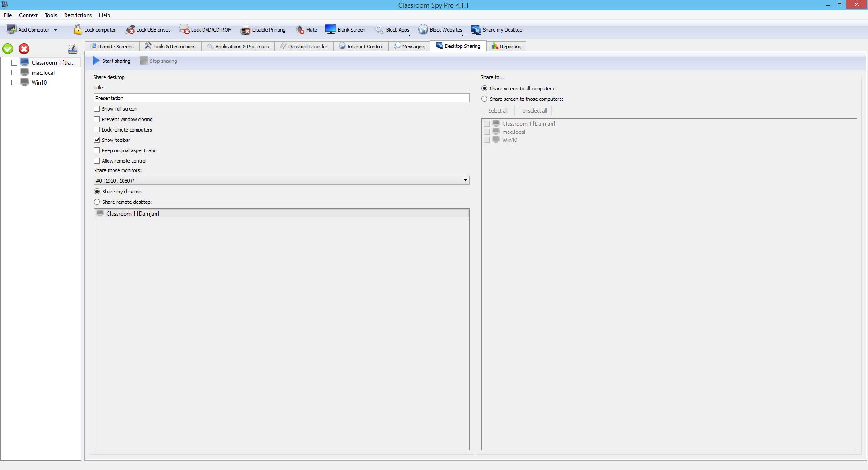The image size is (868, 470).
Task: Open the Block Websites dropdown arrow
Action: pyautogui.click(x=462, y=35)
